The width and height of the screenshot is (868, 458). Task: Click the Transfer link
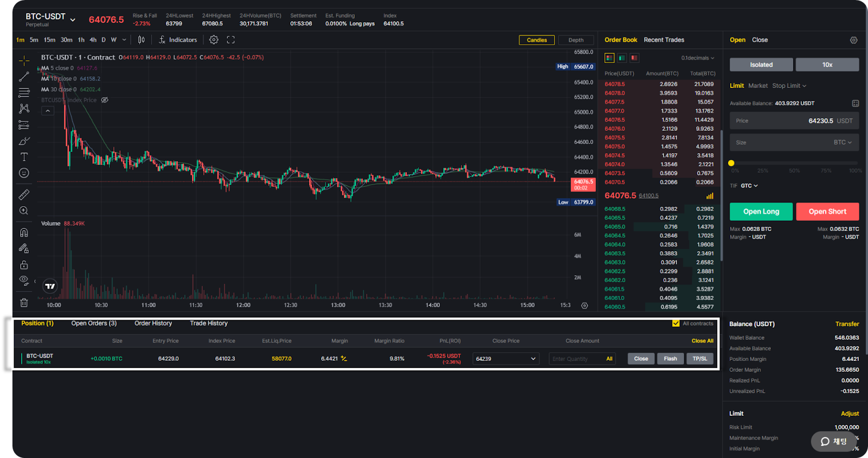847,324
